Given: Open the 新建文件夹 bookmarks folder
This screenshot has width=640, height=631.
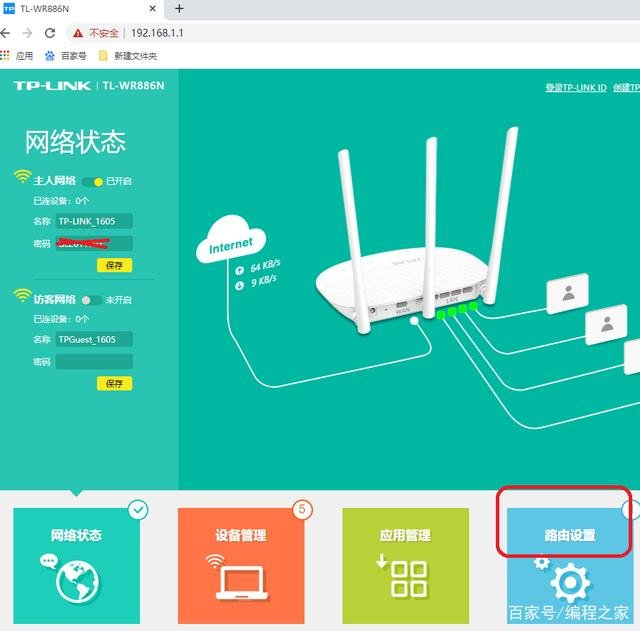Looking at the screenshot, I should pos(128,56).
